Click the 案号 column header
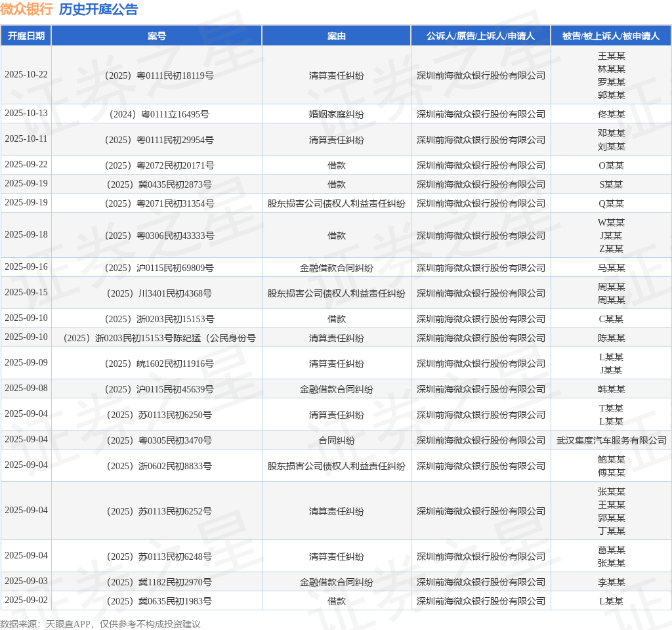Image resolution: width=672 pixels, height=630 pixels. (x=156, y=36)
